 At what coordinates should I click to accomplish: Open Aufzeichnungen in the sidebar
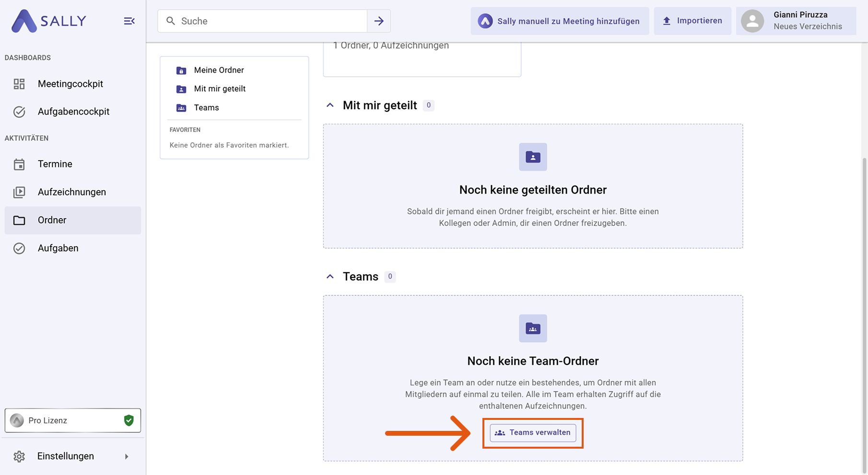tap(71, 192)
